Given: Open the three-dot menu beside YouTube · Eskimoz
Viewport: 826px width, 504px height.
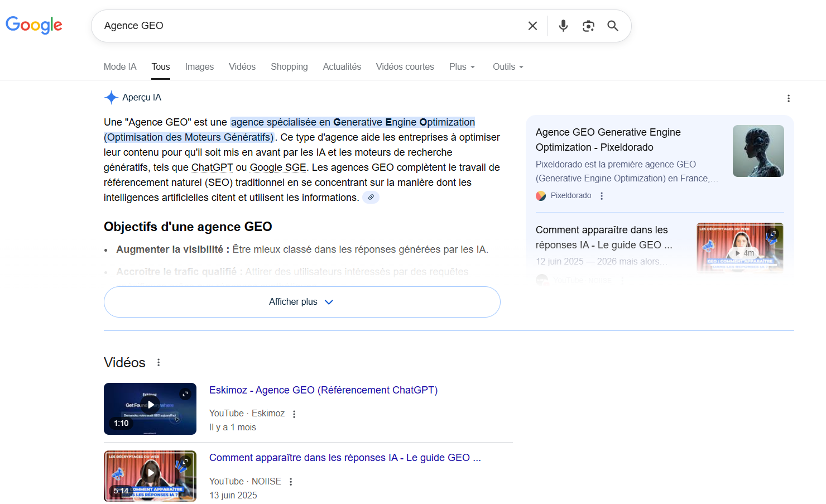Looking at the screenshot, I should point(294,414).
